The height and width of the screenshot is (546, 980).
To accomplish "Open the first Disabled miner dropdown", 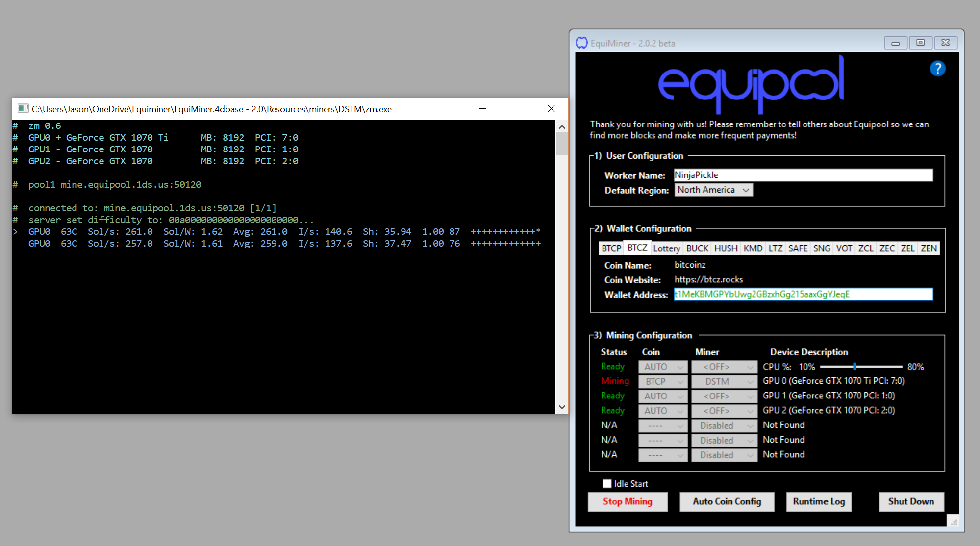I will (x=724, y=425).
